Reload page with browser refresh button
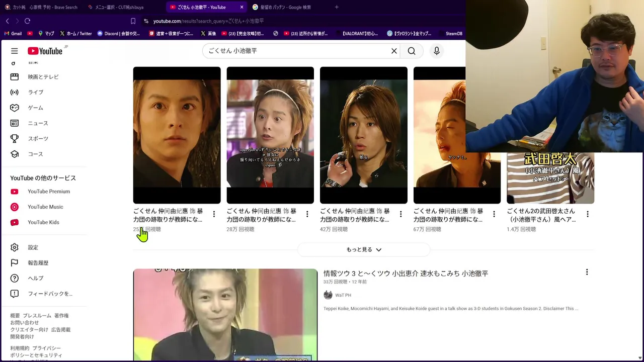The height and width of the screenshot is (362, 644). 27,21
